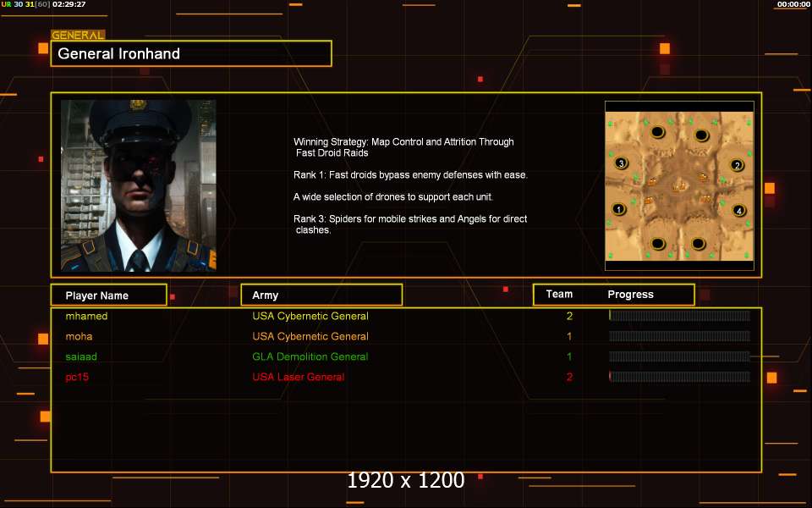Click the team number in moha's row

pyautogui.click(x=569, y=336)
